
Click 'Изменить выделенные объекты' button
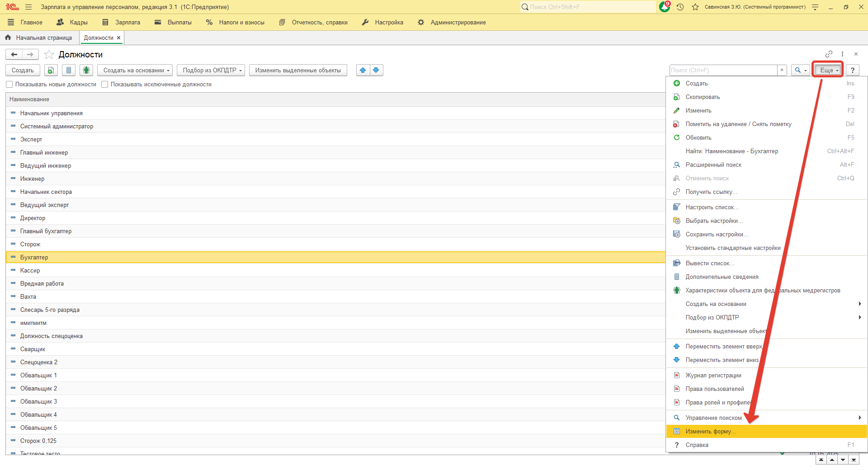coord(298,70)
